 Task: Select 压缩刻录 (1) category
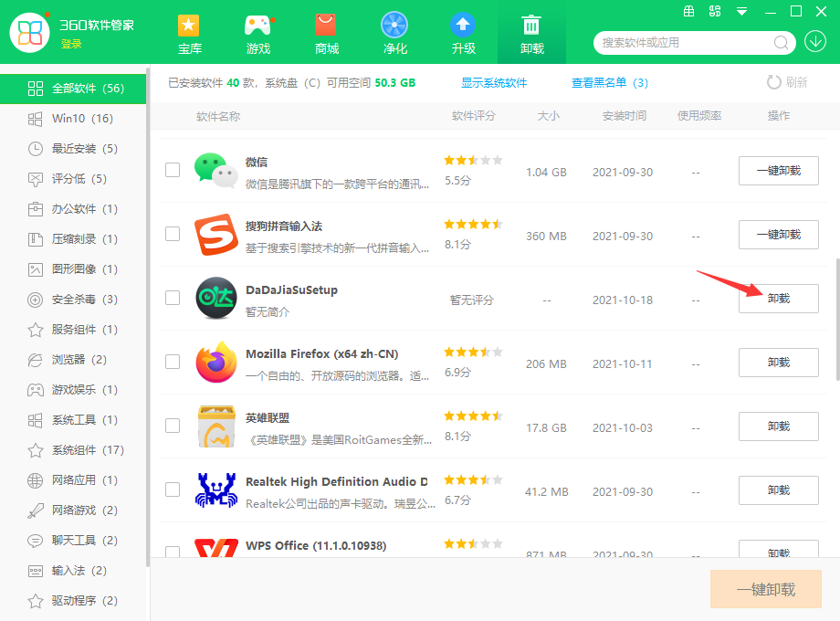click(x=73, y=239)
